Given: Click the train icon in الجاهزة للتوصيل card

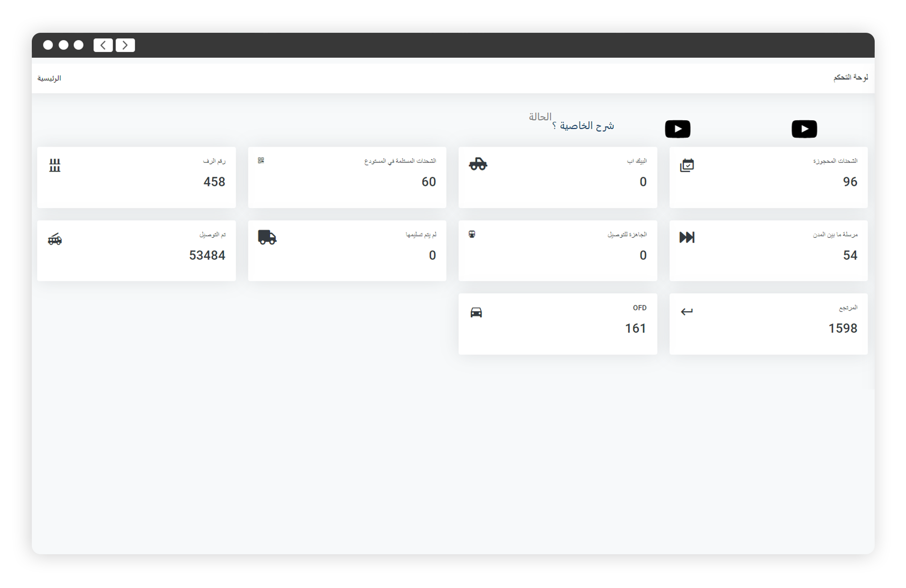Looking at the screenshot, I should (472, 234).
